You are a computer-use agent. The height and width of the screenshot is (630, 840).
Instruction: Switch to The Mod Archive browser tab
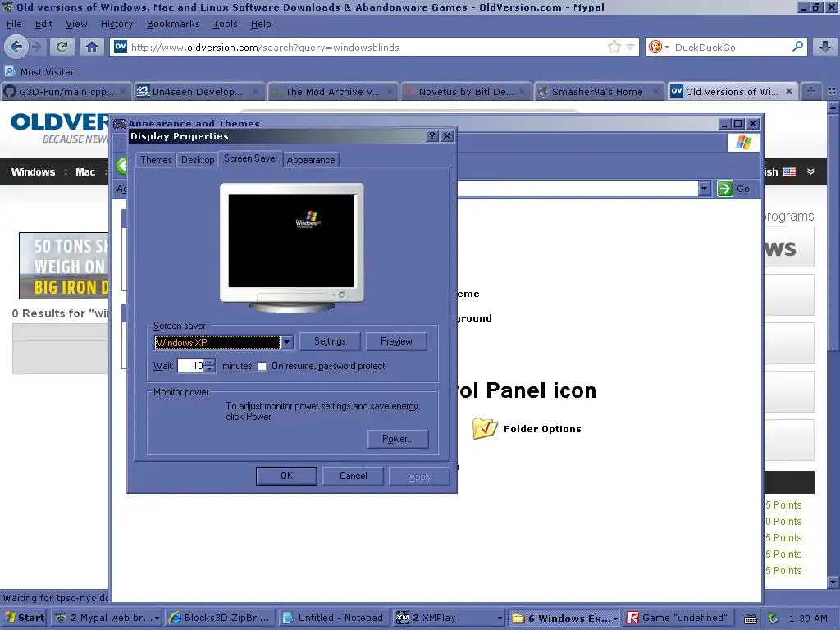coord(332,92)
